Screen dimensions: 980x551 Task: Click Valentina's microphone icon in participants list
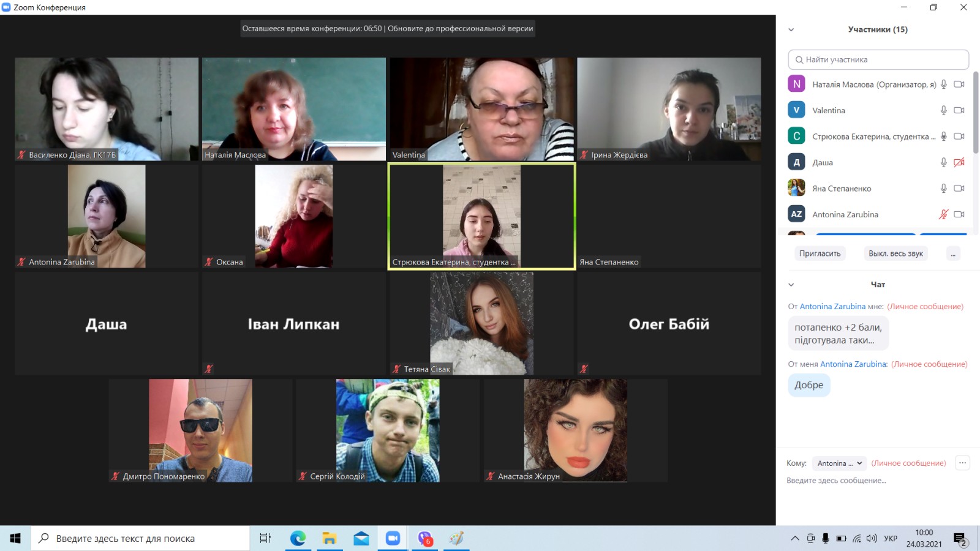click(x=943, y=110)
